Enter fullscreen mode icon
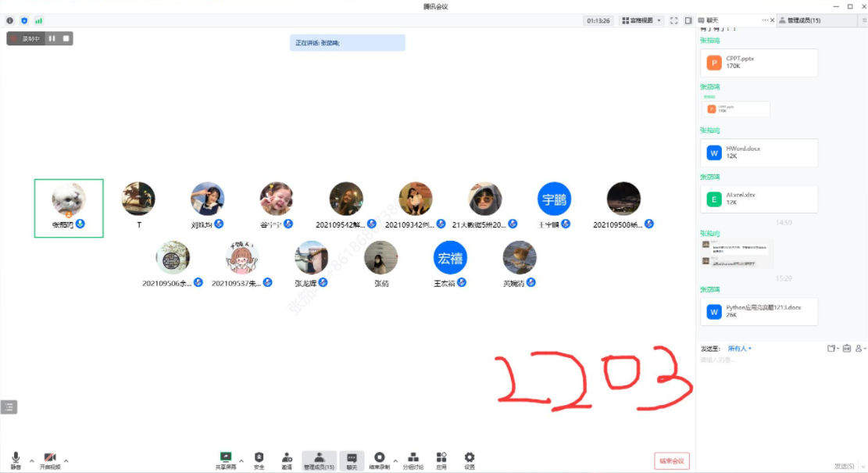 (673, 20)
